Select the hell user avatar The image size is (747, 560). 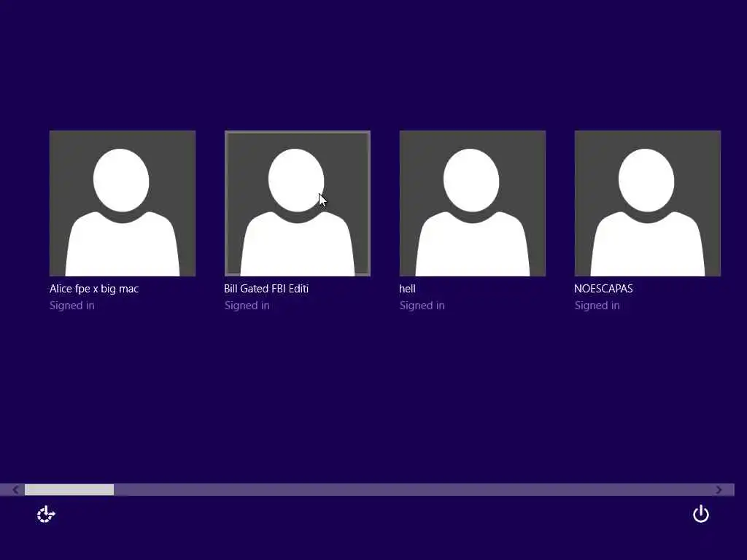tap(473, 203)
